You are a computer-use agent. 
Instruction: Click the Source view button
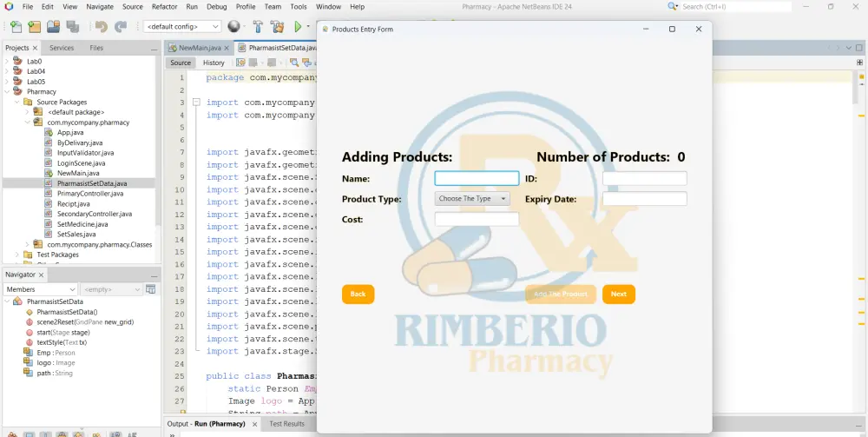pyautogui.click(x=181, y=63)
